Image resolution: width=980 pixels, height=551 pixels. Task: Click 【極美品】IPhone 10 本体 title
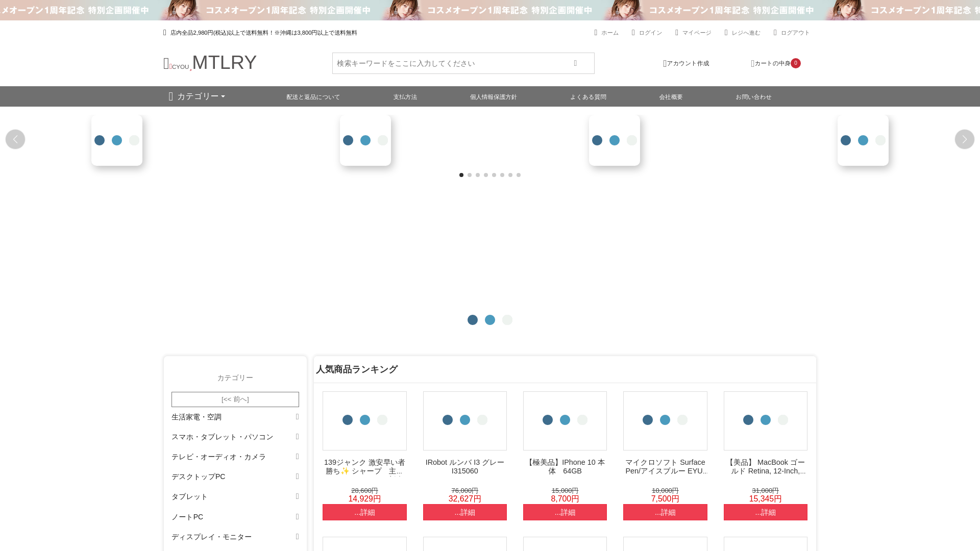565,467
